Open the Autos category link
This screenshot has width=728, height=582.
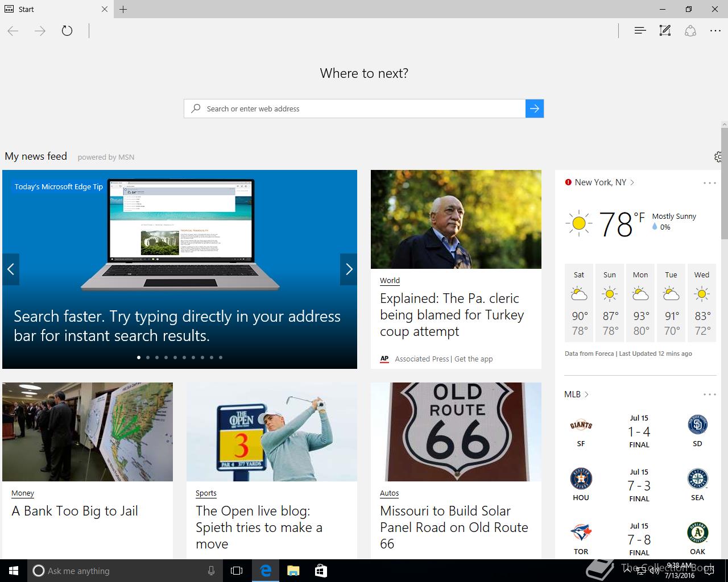tap(390, 493)
